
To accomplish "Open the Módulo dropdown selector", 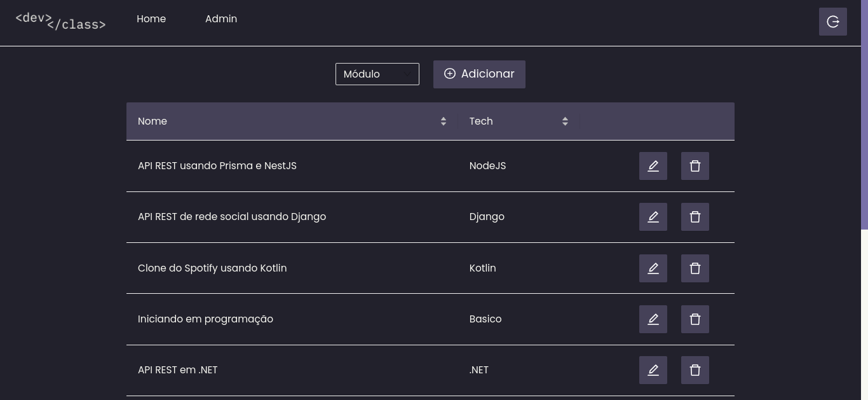I will tap(377, 74).
